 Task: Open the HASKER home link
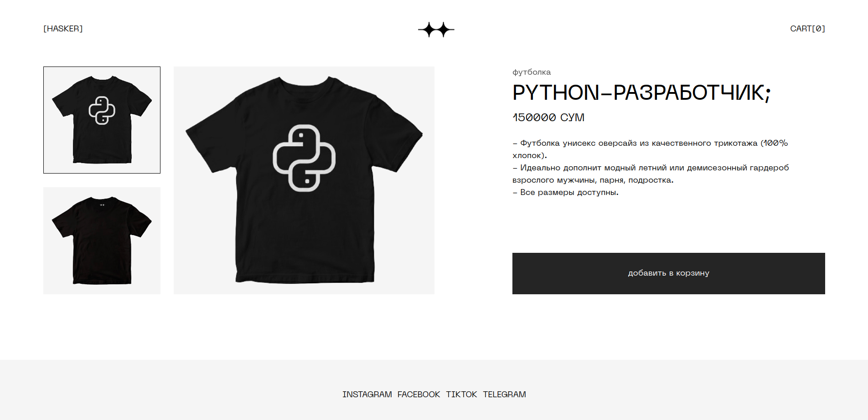(x=63, y=29)
